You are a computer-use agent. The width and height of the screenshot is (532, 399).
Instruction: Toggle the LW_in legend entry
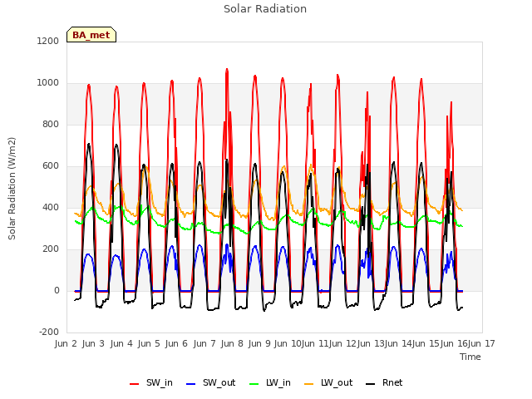click(270, 382)
